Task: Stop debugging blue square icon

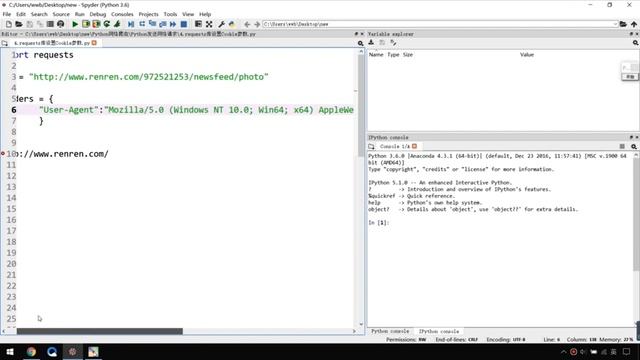Action: coord(184,24)
